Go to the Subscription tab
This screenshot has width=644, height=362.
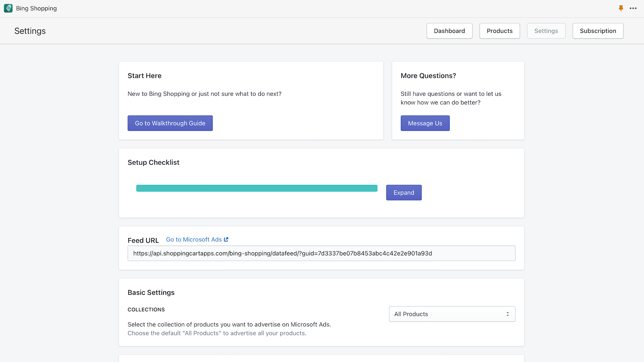(598, 31)
